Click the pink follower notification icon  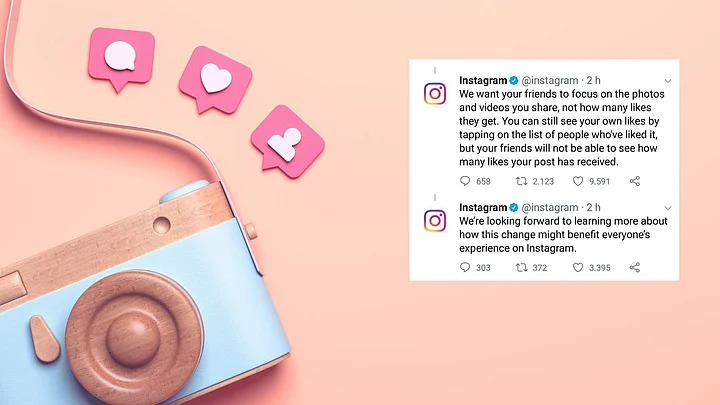(x=287, y=141)
